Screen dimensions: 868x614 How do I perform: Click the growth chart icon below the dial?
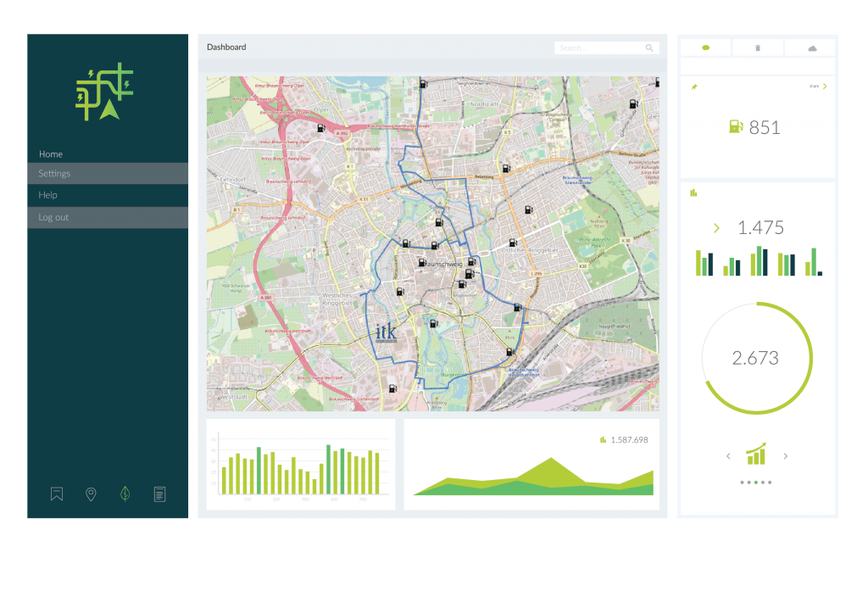pyautogui.click(x=756, y=455)
